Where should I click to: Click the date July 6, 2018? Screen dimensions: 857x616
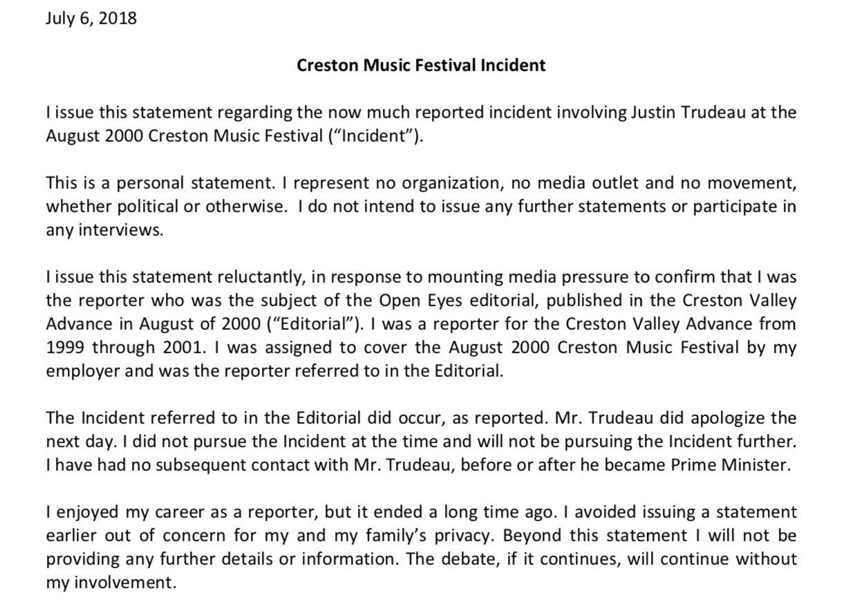click(91, 19)
